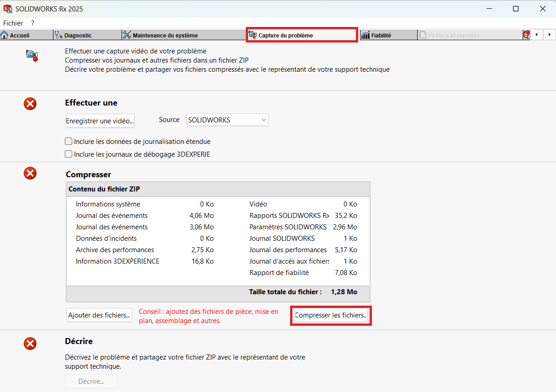Go to the Fiabilité tab

[388, 35]
